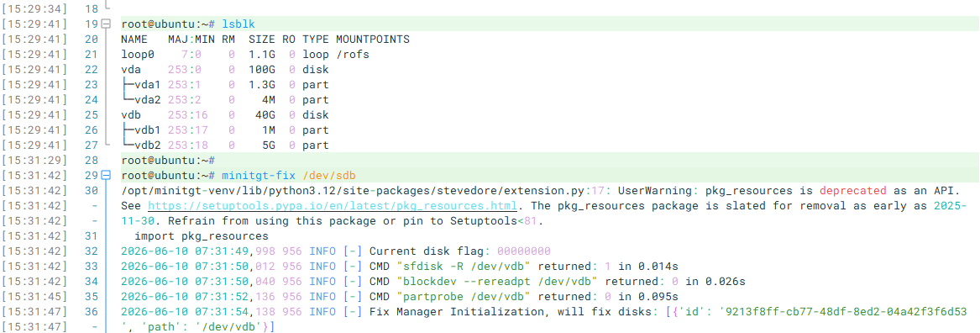980x333 pixels.
Task: Click the MOUNTPOINTS column header
Action: (x=373, y=40)
